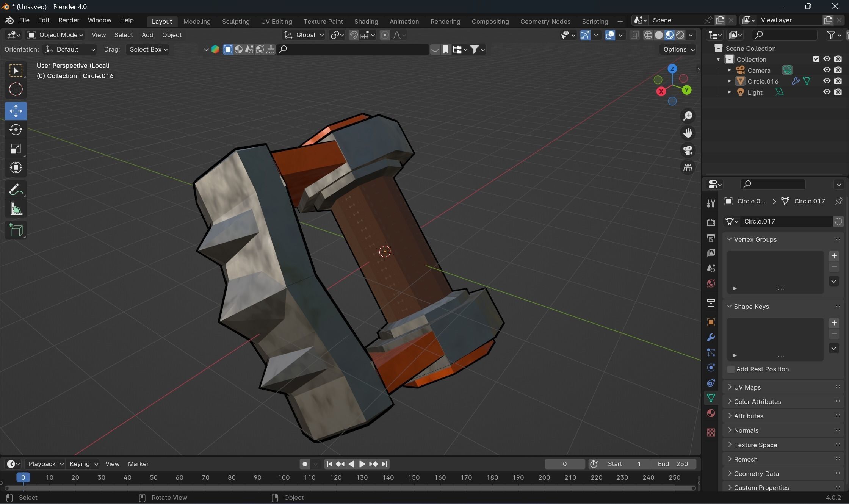Switch to the Geometry Nodes workspace tab

[545, 22]
